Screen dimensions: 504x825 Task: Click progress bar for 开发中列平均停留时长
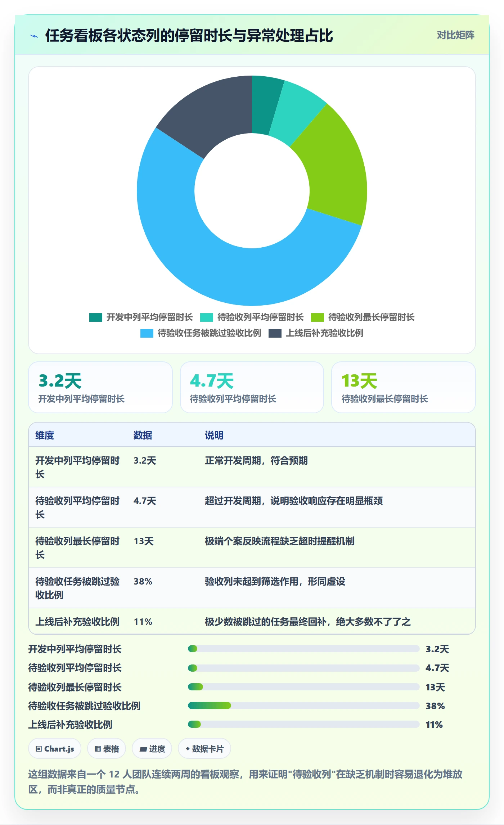pos(303,649)
